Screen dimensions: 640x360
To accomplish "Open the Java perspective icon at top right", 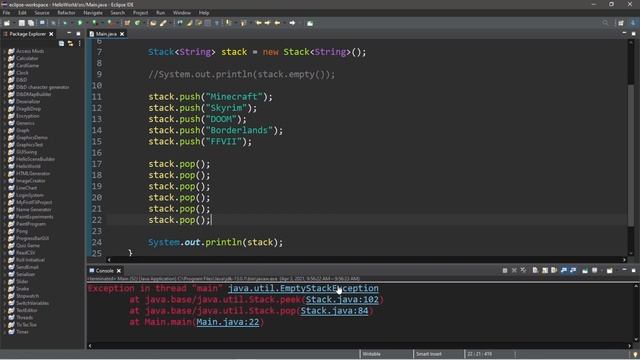I will 633,23.
